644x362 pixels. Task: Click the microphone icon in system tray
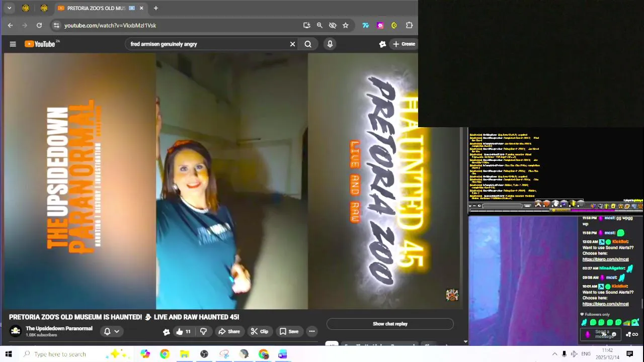coord(564,354)
